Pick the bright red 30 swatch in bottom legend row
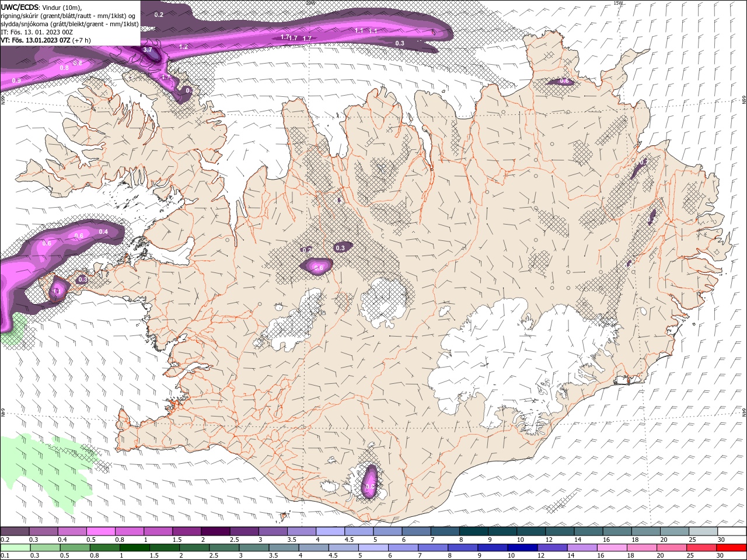747x560 pixels. tap(731, 548)
